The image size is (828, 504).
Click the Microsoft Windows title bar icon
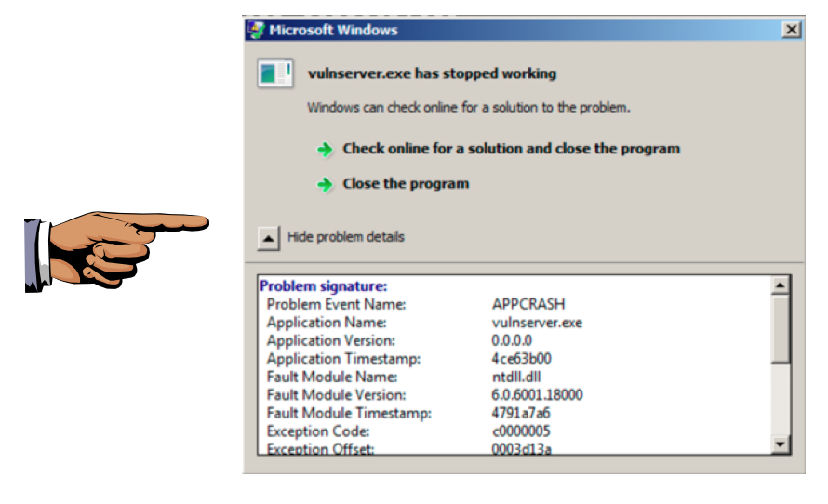(256, 30)
